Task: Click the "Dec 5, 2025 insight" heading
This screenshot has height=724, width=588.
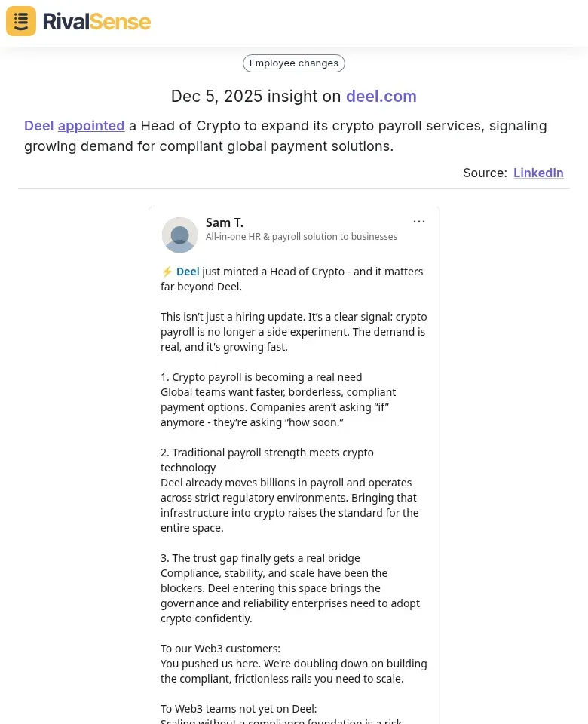Action: point(258,96)
